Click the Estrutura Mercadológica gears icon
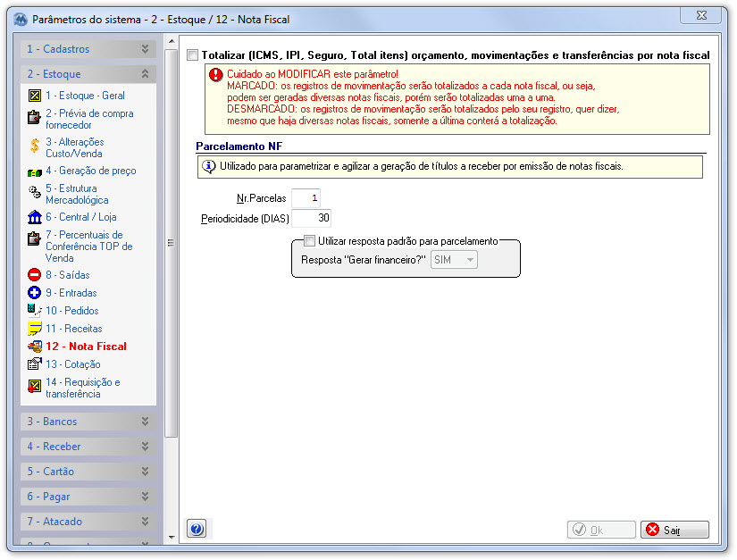Image resolution: width=737 pixels, height=560 pixels. tap(34, 192)
